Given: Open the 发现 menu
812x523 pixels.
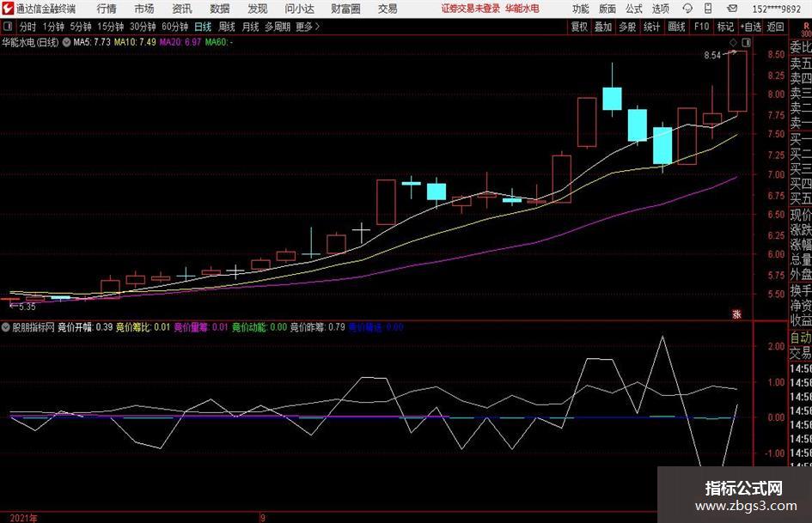Looking at the screenshot, I should point(258,9).
